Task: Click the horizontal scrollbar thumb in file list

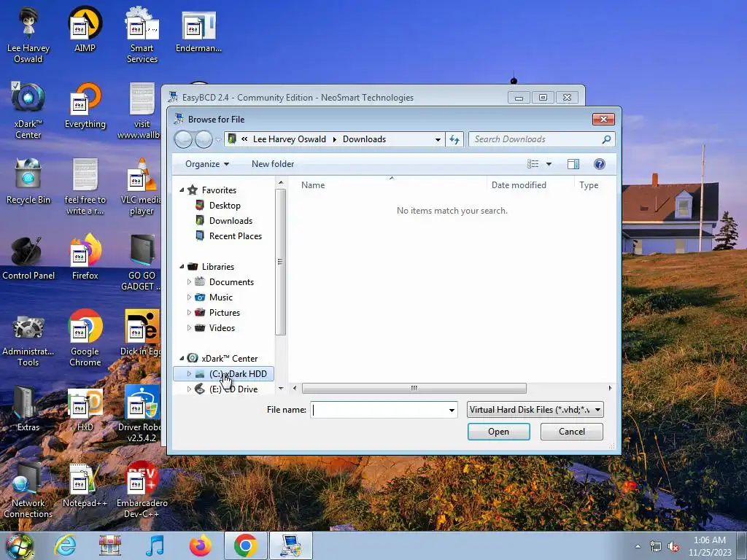Action: click(414, 389)
